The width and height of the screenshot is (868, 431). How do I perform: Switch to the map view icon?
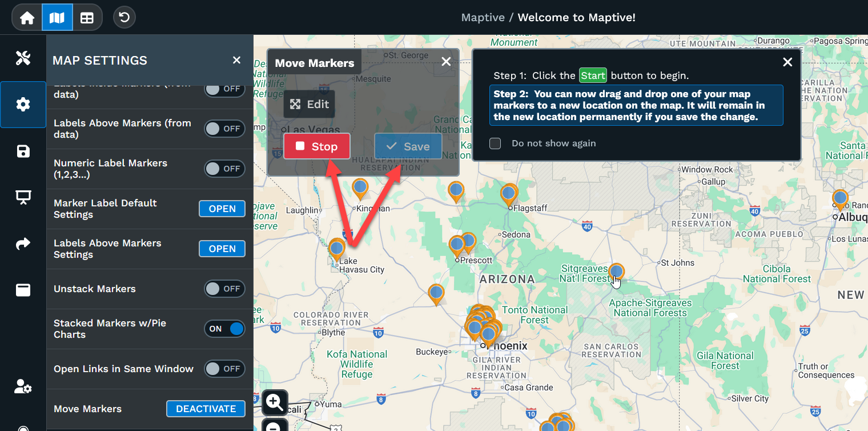click(x=57, y=17)
